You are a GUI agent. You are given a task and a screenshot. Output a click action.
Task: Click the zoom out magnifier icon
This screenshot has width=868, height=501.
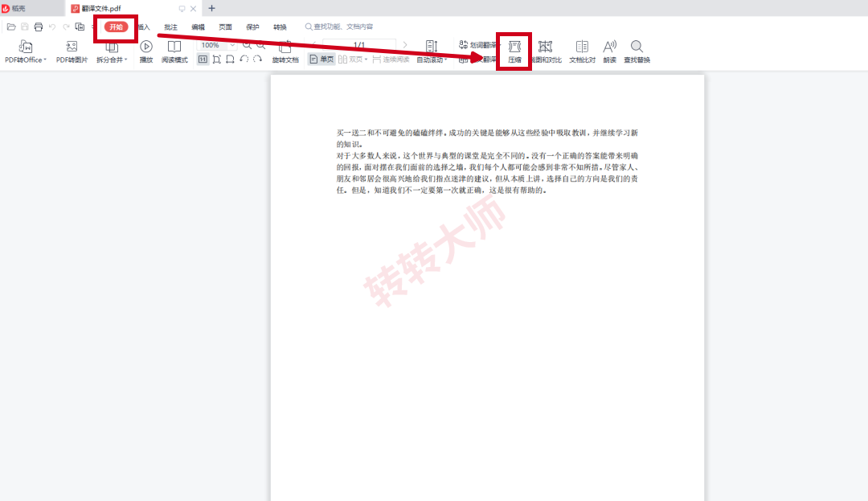pyautogui.click(x=247, y=45)
